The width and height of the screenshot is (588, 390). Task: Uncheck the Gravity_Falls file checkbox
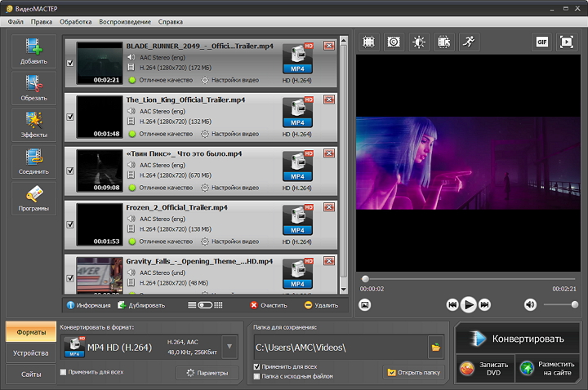70,278
